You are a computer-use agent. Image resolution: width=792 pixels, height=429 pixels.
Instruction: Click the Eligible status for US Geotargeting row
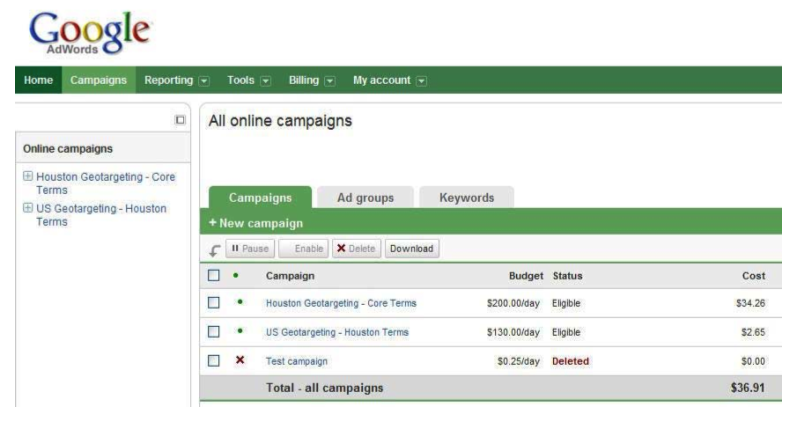(566, 332)
